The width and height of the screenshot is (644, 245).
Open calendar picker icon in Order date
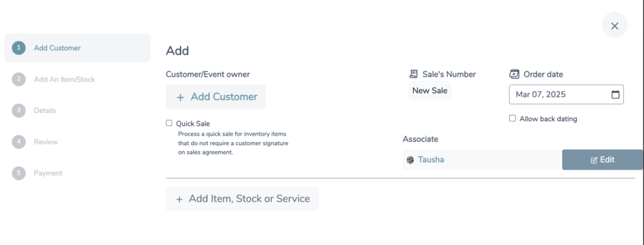[615, 95]
